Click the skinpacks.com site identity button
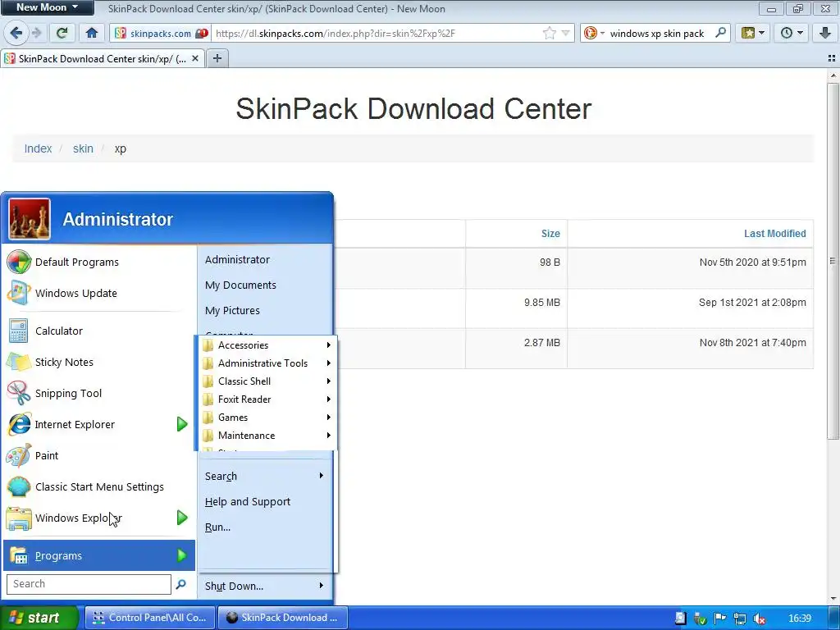The image size is (840, 630). click(161, 33)
